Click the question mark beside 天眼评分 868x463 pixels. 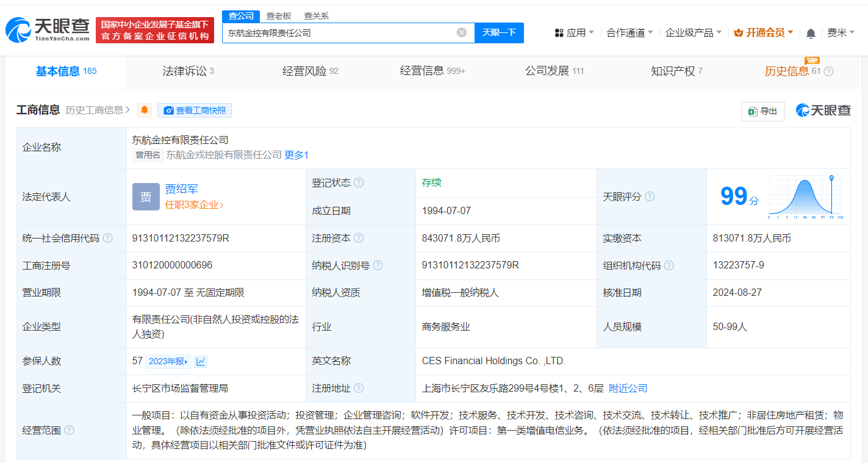click(649, 196)
